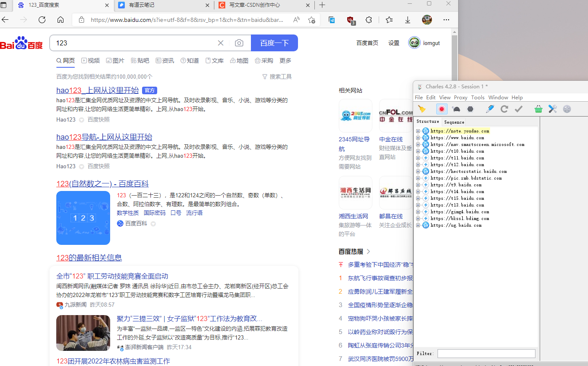
Task: Click the iomgut user avatar
Action: (x=414, y=43)
